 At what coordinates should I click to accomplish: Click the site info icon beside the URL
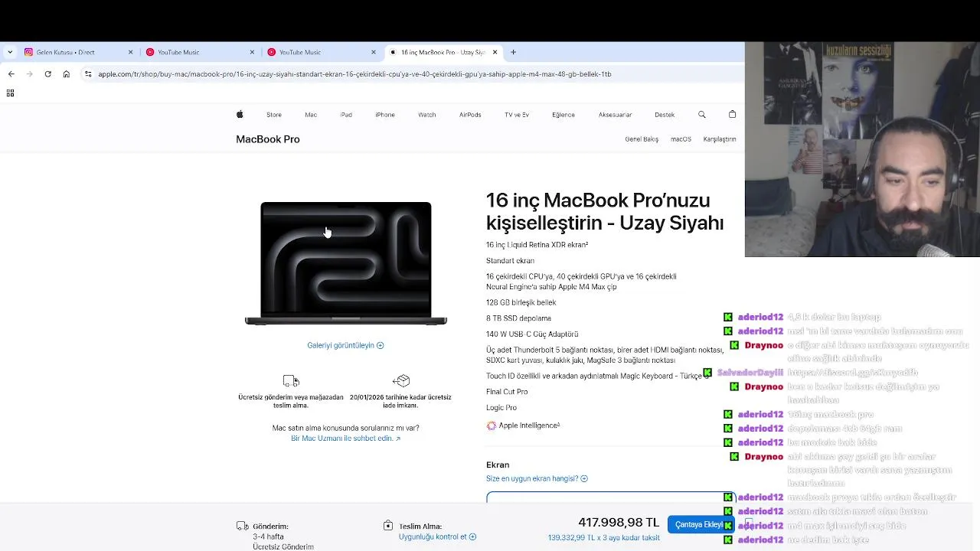[x=88, y=74]
